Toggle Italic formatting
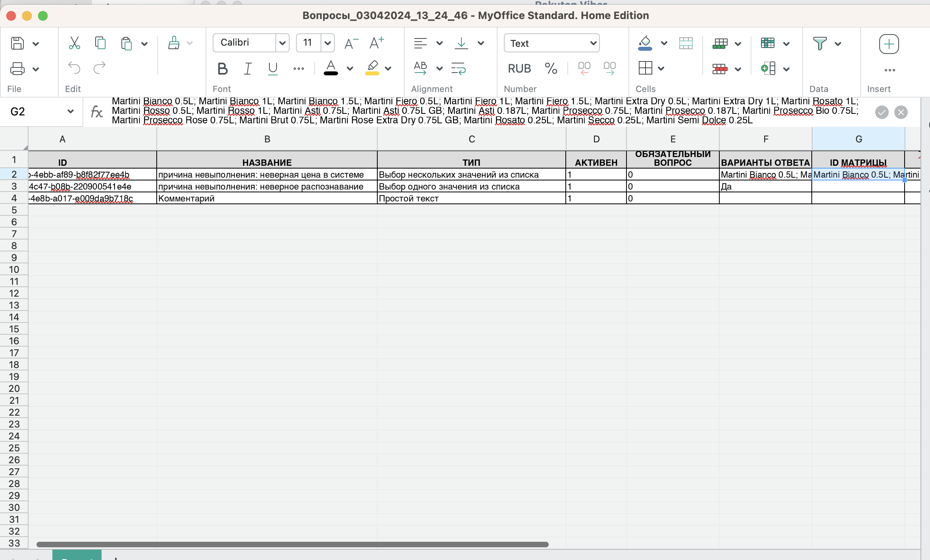 pos(248,69)
